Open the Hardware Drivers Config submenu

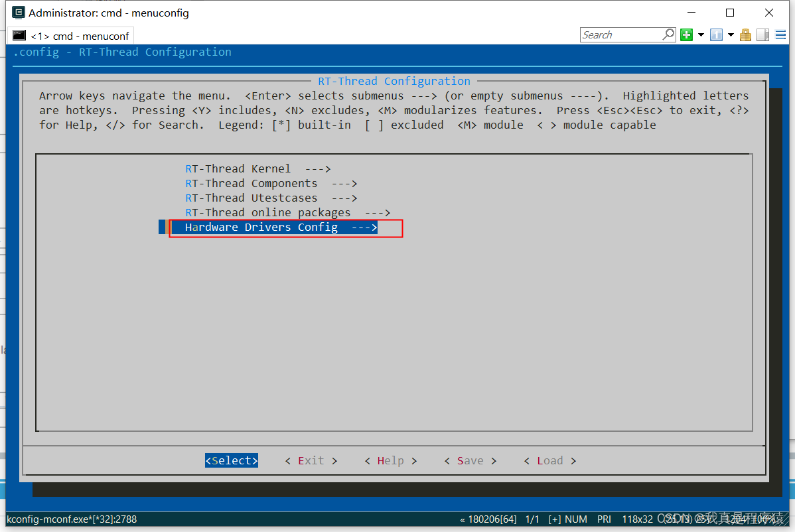coord(281,228)
